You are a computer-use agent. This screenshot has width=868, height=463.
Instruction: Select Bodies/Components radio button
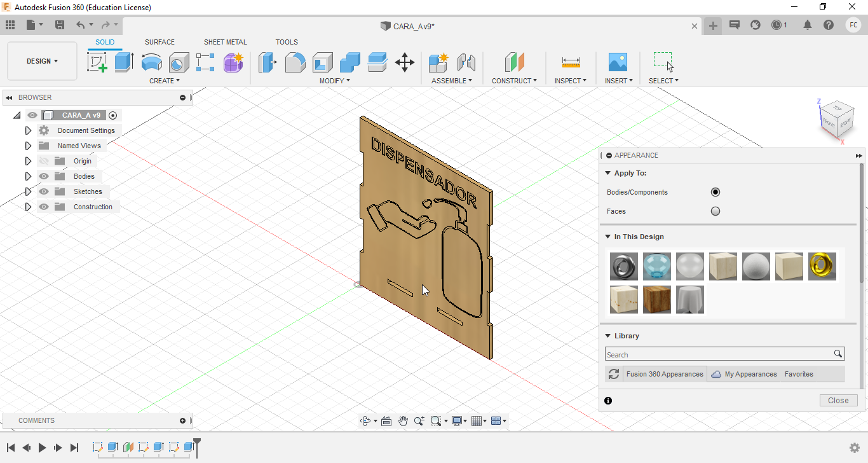[x=715, y=192]
